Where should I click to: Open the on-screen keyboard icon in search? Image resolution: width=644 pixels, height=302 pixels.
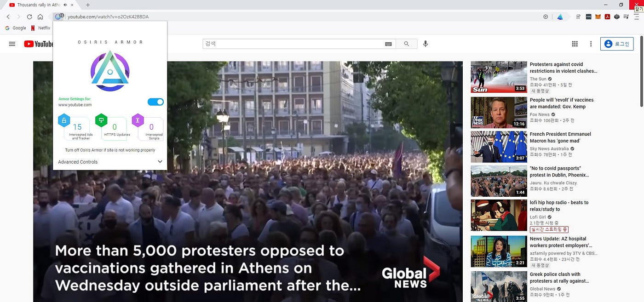click(388, 44)
